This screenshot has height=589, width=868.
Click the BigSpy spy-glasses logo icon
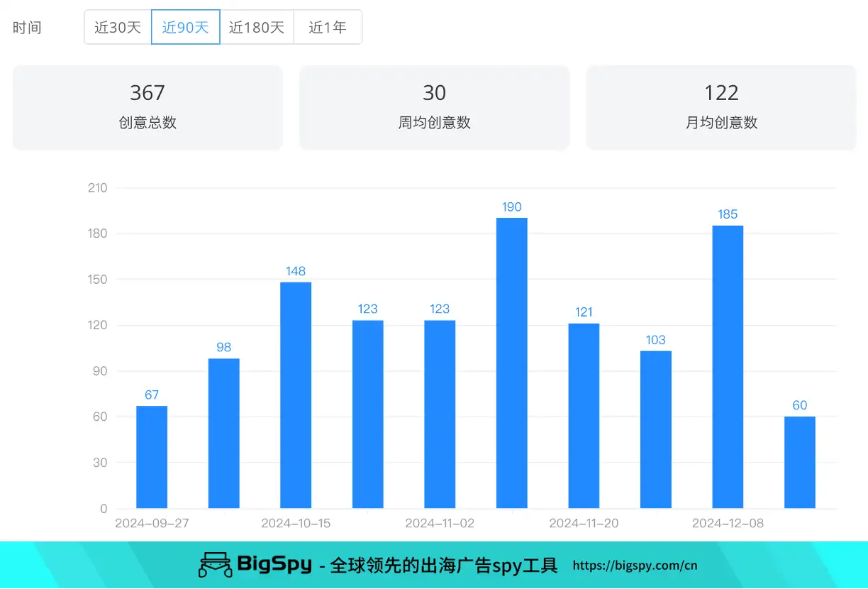[x=215, y=565]
